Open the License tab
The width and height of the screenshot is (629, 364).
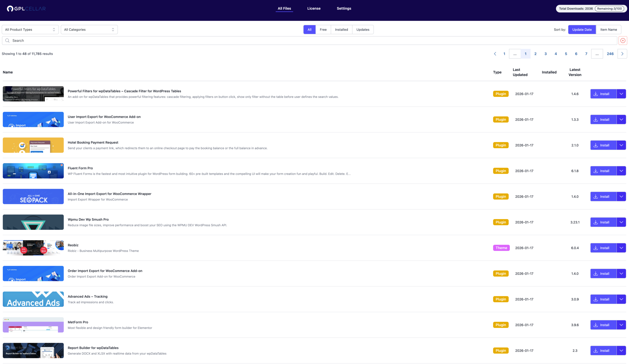click(314, 9)
